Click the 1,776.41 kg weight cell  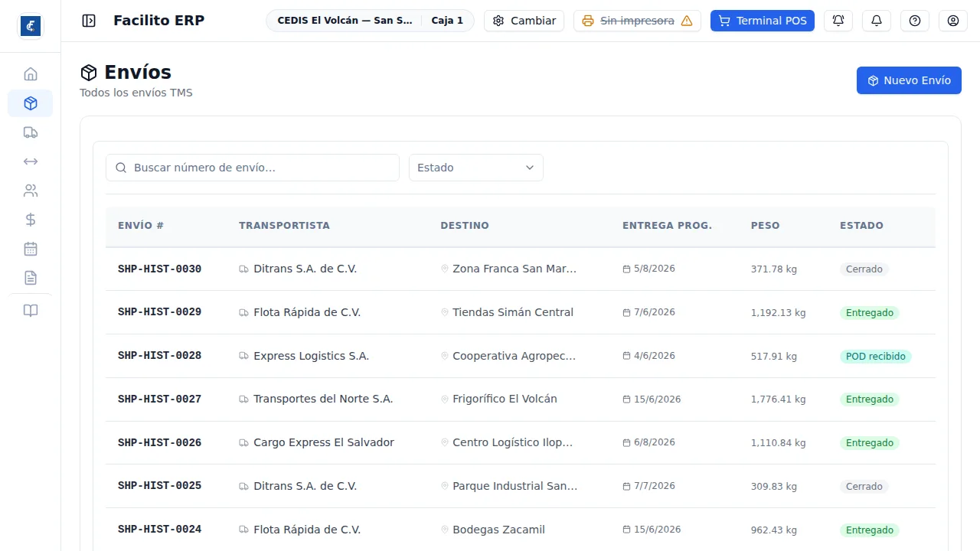(x=778, y=399)
